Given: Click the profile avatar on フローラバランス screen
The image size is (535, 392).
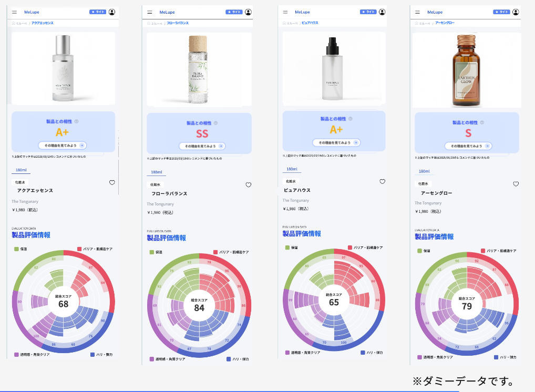Looking at the screenshot, I should click(x=249, y=12).
